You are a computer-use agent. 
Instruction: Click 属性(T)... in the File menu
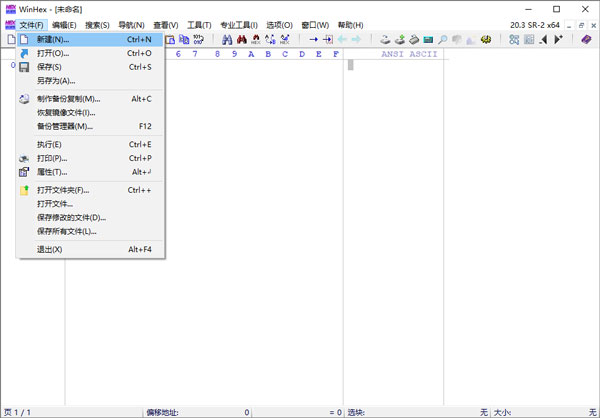[x=52, y=172]
